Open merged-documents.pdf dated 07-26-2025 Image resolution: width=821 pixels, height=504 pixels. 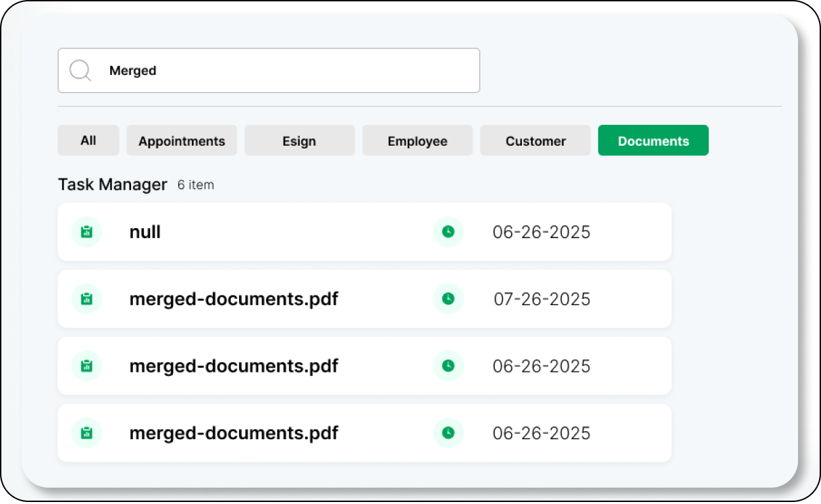point(234,299)
